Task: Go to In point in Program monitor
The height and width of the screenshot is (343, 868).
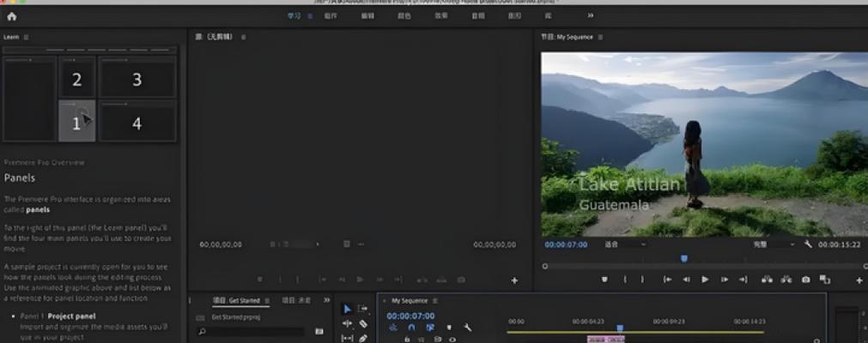Action: tap(668, 280)
